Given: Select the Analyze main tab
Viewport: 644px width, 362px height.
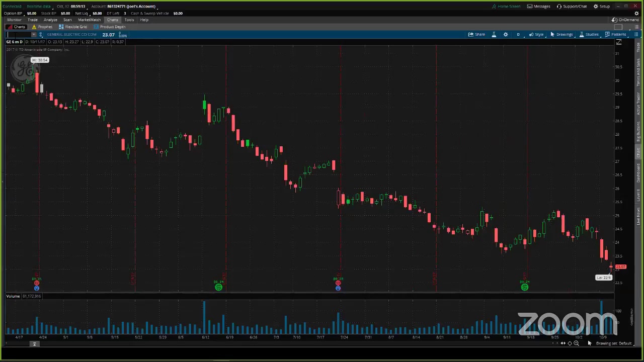Looking at the screenshot, I should click(50, 20).
